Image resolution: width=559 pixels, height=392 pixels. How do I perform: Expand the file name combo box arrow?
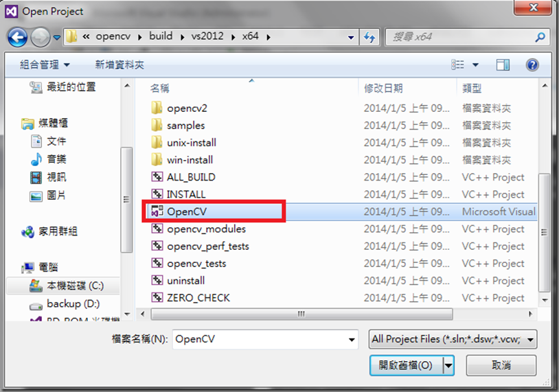(x=352, y=339)
